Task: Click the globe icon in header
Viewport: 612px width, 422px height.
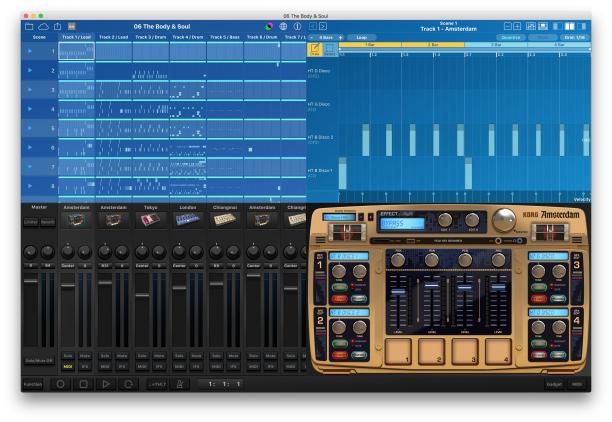Action: tap(283, 27)
